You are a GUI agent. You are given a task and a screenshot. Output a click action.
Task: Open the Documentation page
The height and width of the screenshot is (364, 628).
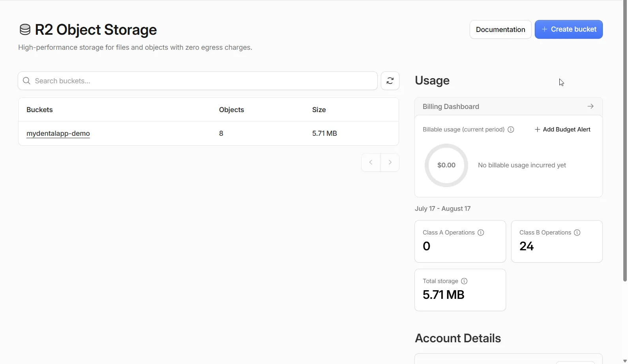point(501,30)
